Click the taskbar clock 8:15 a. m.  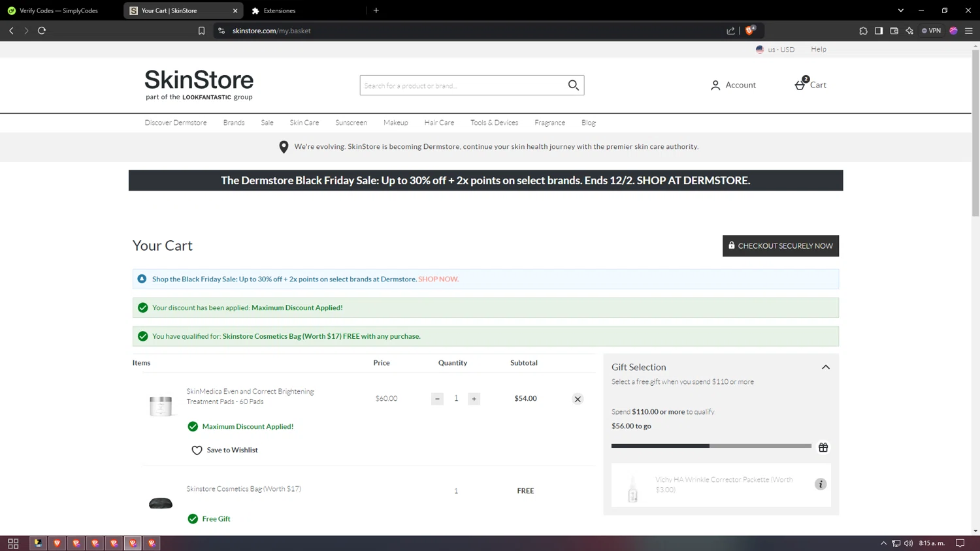click(932, 543)
